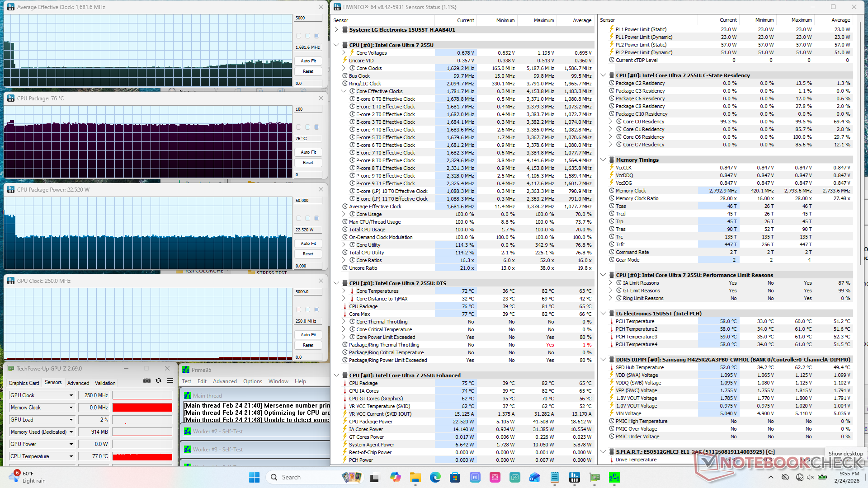The width and height of the screenshot is (868, 488).
Task: Click Microsoft Store taskbar icon
Action: (x=455, y=477)
